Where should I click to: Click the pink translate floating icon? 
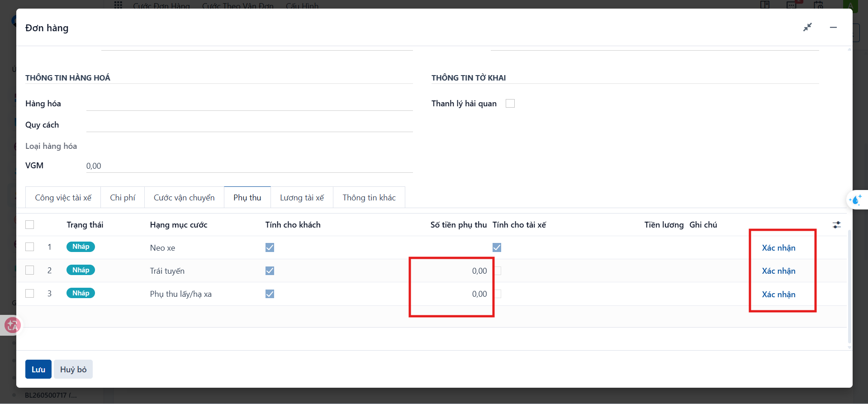[12, 325]
